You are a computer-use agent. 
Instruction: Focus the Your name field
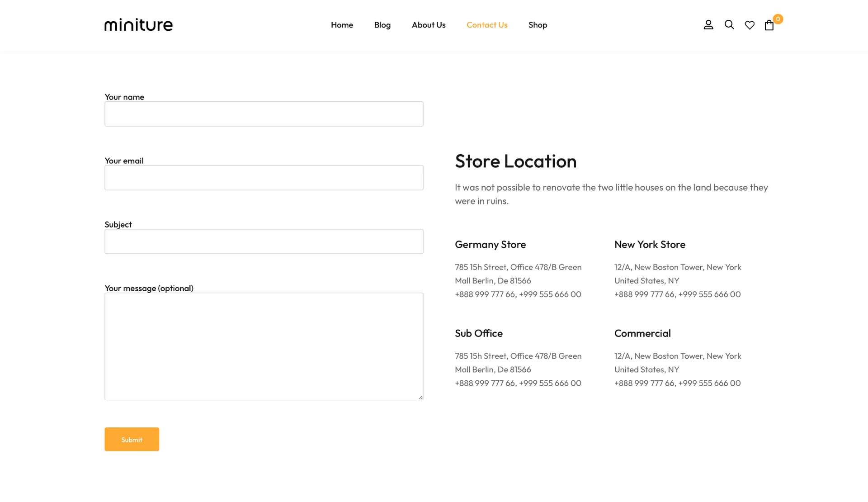click(x=264, y=114)
